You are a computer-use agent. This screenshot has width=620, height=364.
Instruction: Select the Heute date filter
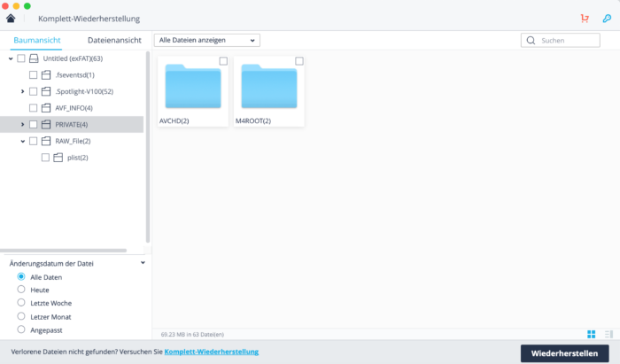(x=21, y=290)
